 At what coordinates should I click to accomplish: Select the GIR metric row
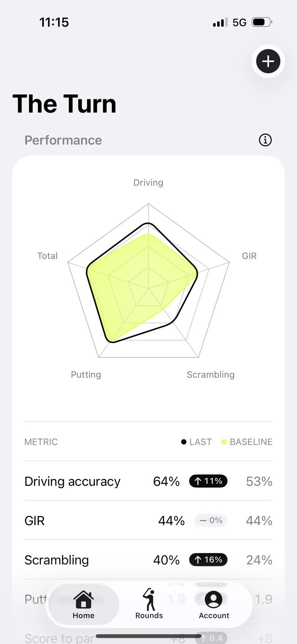coord(148,520)
